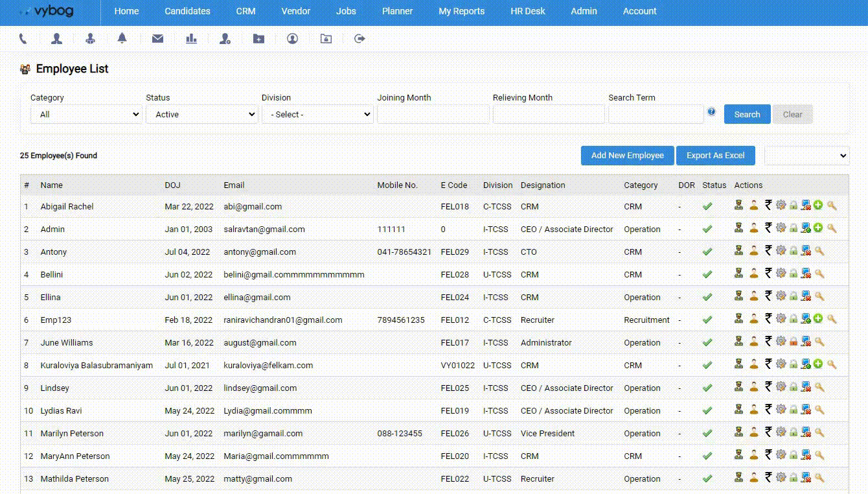The image size is (868, 494).
Task: Click the gear settings icon for Bellini
Action: 781,274
